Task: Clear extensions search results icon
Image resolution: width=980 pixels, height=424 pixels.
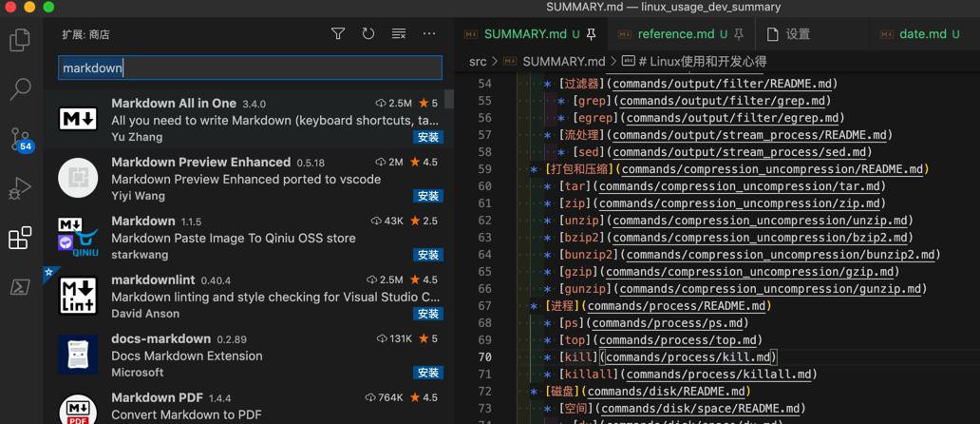Action: (x=399, y=34)
